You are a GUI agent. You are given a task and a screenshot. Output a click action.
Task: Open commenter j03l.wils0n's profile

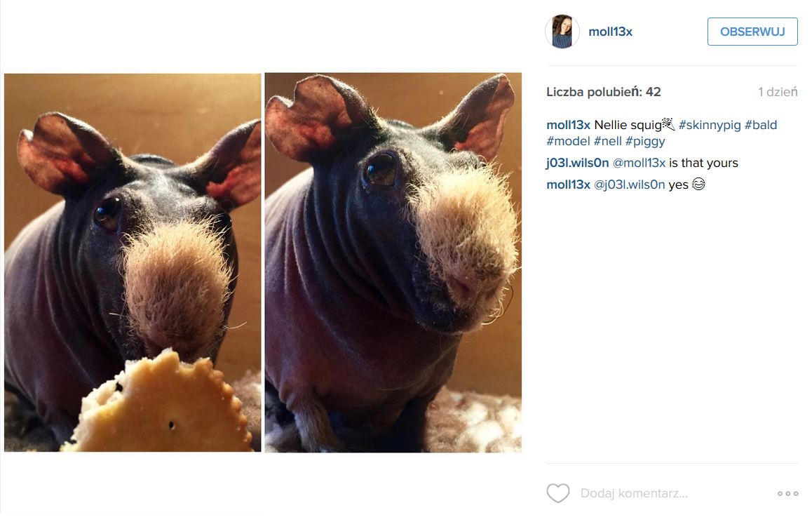click(577, 163)
